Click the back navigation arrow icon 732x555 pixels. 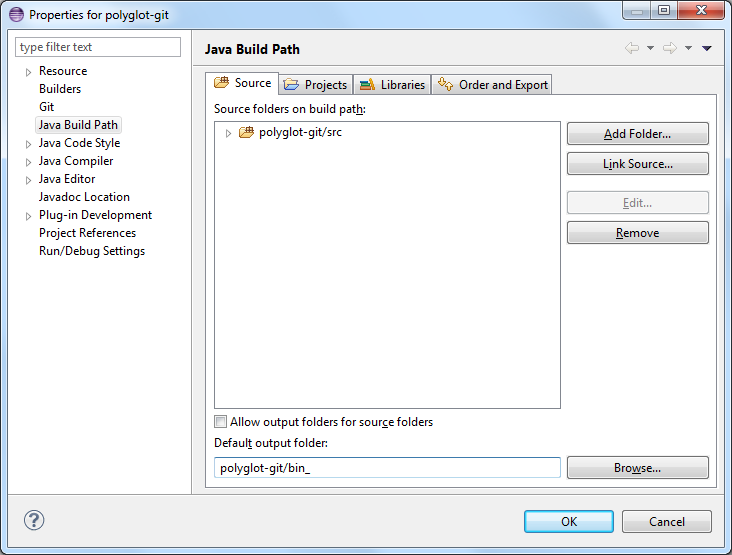632,48
